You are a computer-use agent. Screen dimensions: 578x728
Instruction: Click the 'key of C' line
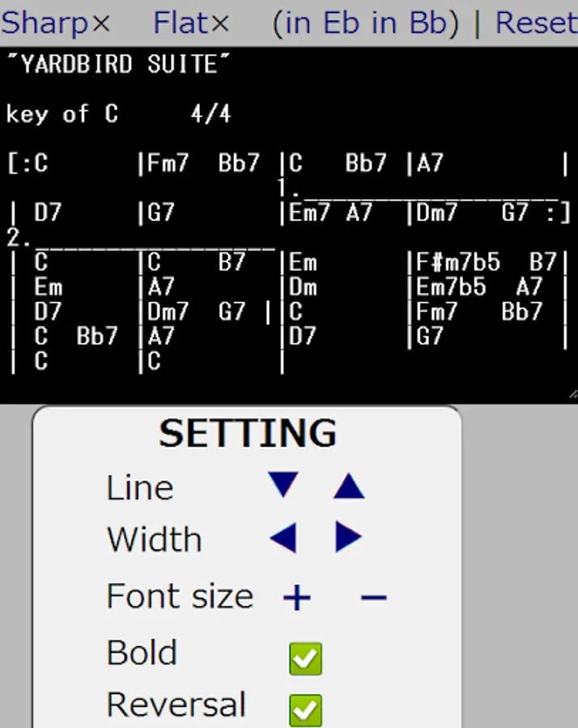click(x=62, y=114)
